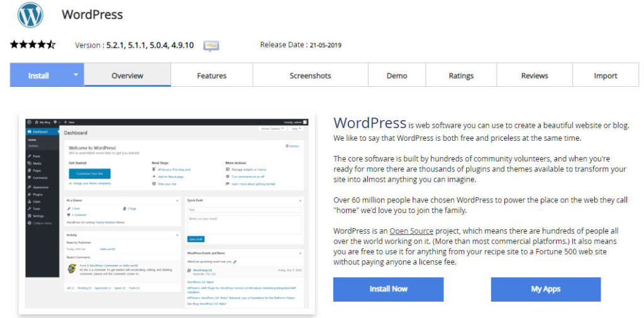This screenshot has width=644, height=318.
Task: Click the WordPress logo icon
Action: click(x=30, y=15)
